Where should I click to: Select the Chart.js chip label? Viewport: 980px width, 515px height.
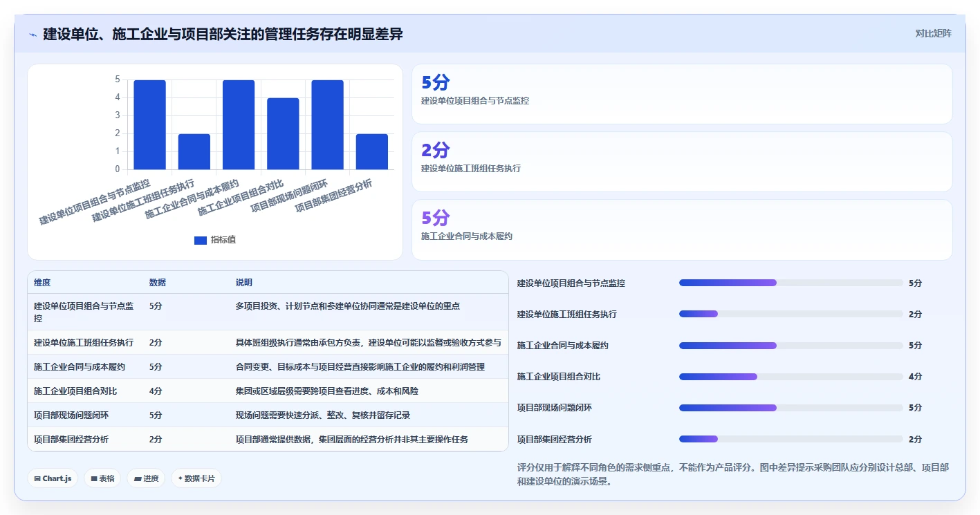point(57,478)
